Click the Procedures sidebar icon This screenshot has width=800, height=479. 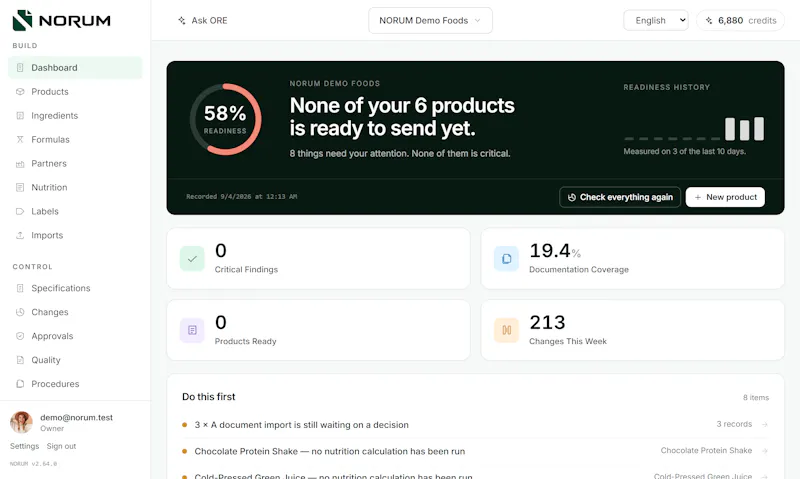[20, 384]
